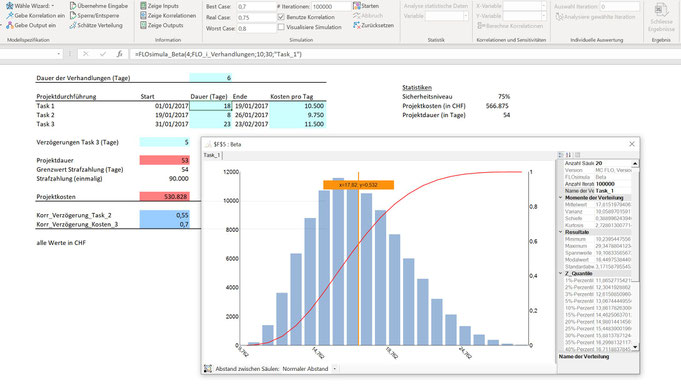Select cost cell 10.500
Image resolution: width=681 pixels, height=384 pixels.
pos(298,106)
